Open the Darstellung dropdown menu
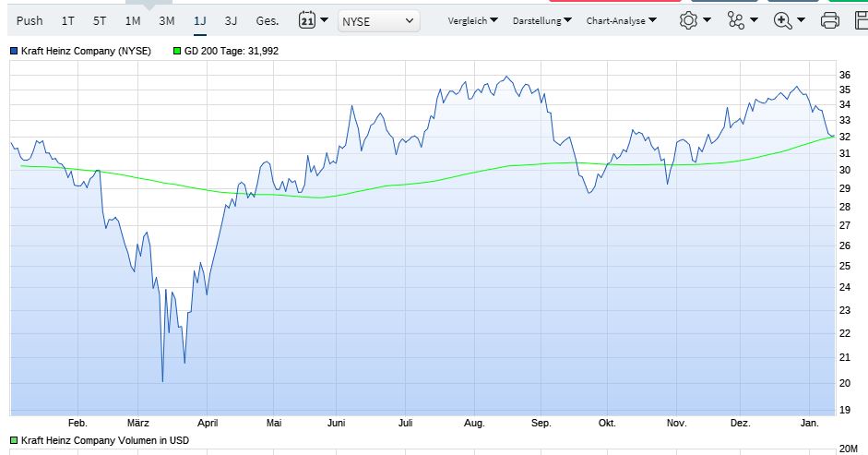The image size is (868, 455). point(541,20)
